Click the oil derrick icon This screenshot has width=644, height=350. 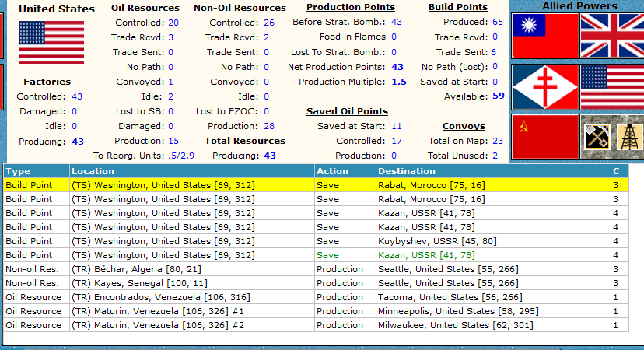630,137
